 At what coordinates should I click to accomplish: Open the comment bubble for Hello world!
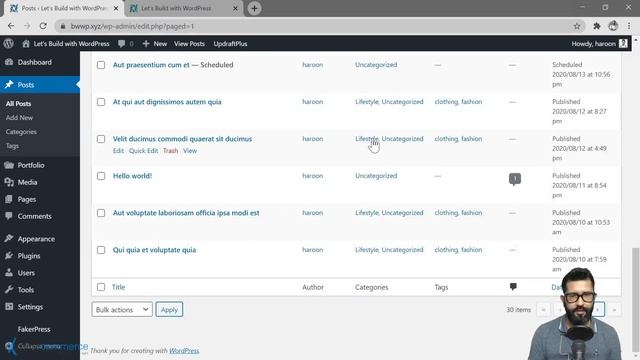click(515, 179)
